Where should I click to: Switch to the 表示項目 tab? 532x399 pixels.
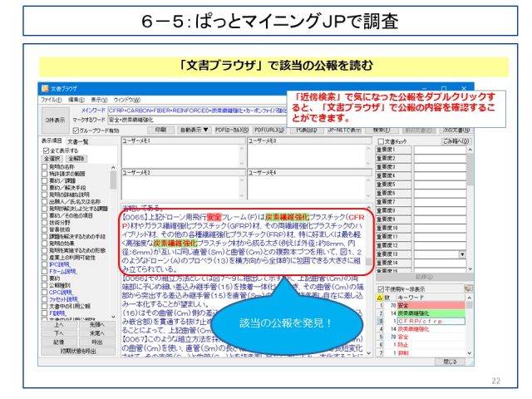(52, 140)
